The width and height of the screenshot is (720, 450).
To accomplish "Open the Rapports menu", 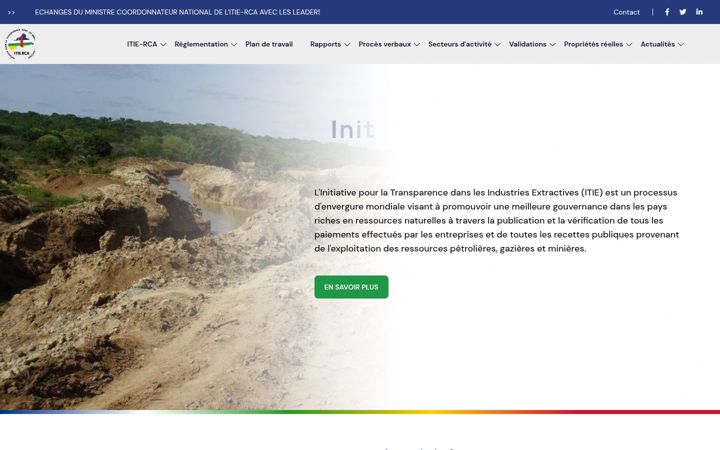I will [326, 44].
